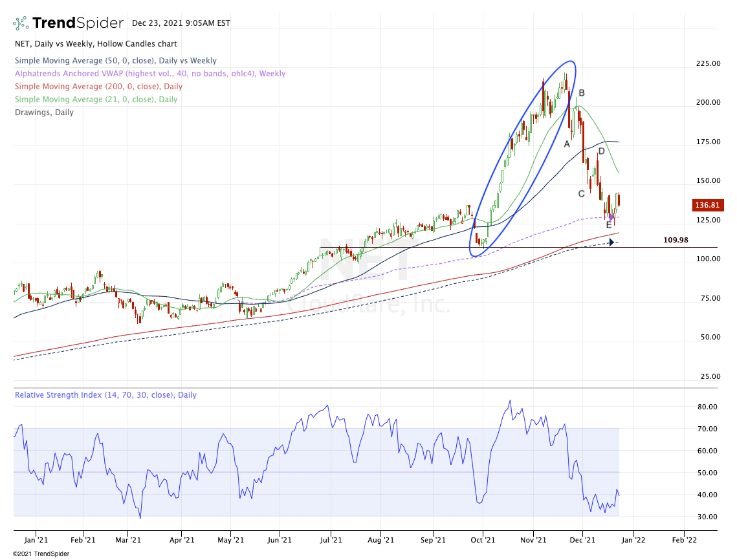Click the 75.00 price axis label
This screenshot has height=560, width=737.
(710, 298)
